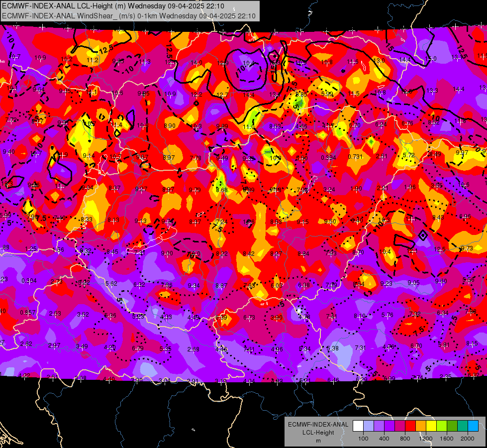This screenshot has height=448, width=487.
Task: Click the grid value 4.33
Action: point(166,317)
